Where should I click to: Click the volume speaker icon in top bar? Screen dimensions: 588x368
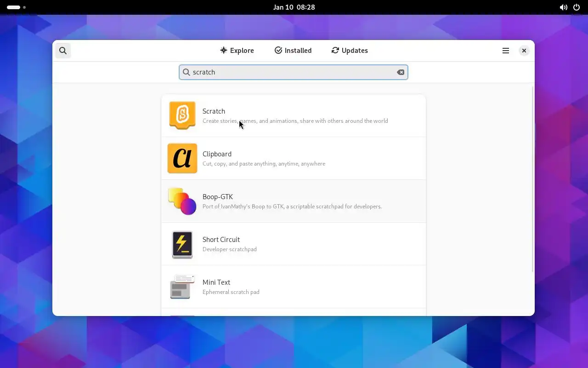click(x=563, y=7)
